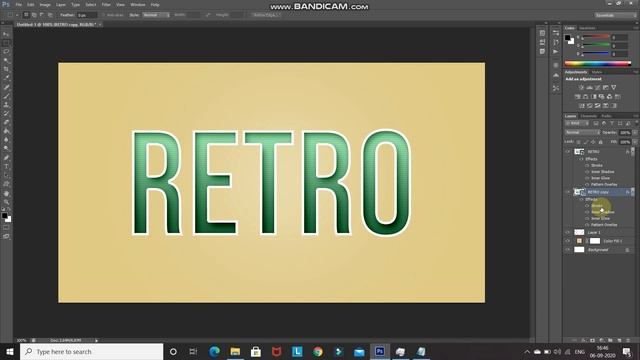
Task: Select the Hand tool
Action: click(x=6, y=193)
